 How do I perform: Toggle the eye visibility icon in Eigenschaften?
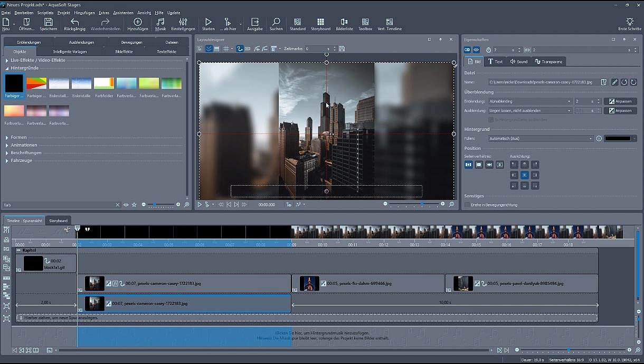pyautogui.click(x=476, y=50)
